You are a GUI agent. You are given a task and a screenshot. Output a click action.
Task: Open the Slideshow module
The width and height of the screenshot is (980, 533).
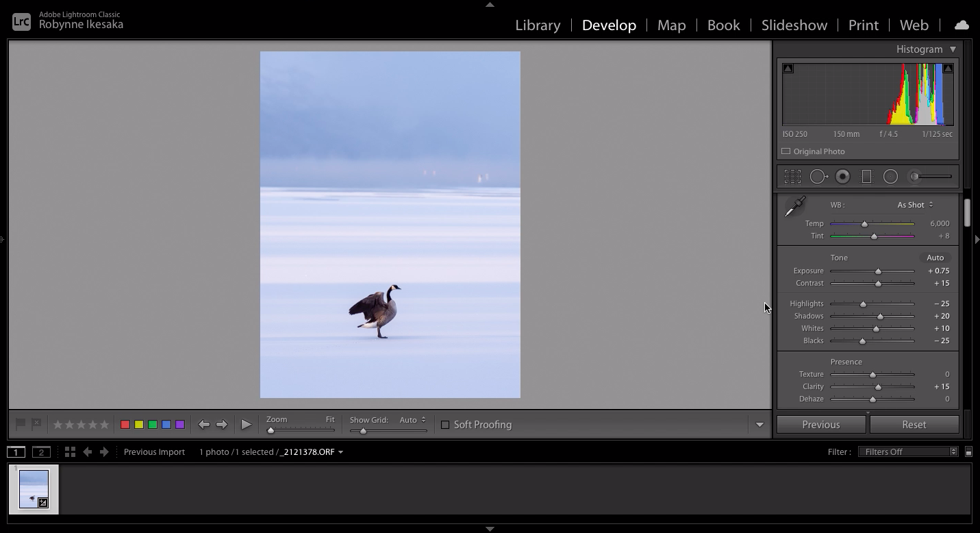(794, 25)
